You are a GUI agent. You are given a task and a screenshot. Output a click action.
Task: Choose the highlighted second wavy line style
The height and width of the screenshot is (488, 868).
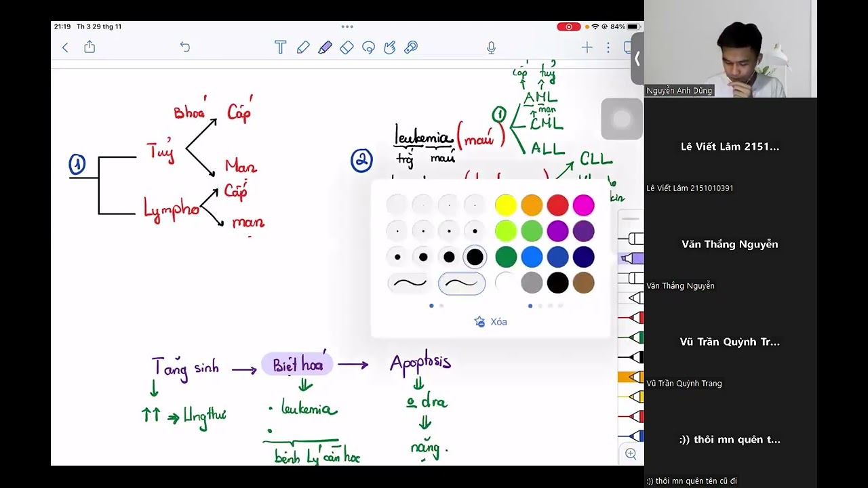462,283
